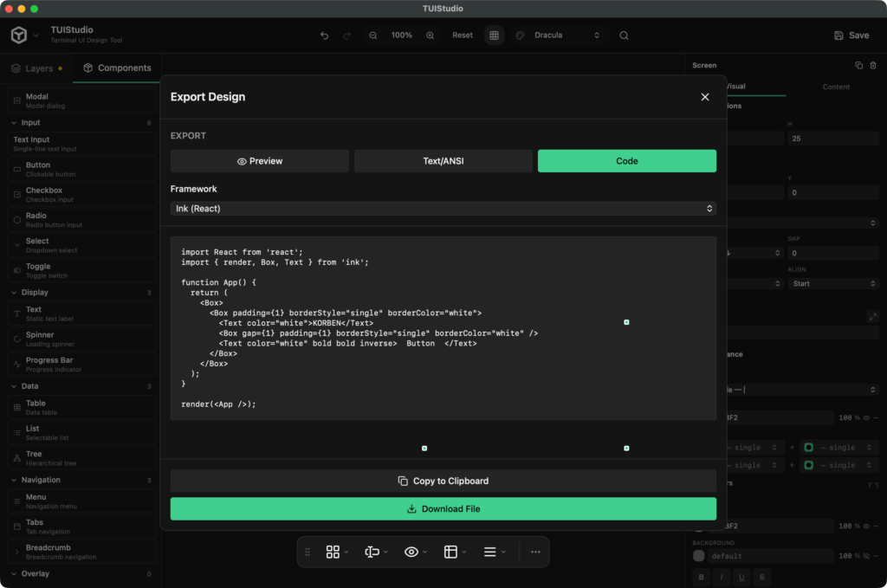Screen dimensions: 887x588
Task: Click the three-dot more options icon
Action: pos(535,552)
